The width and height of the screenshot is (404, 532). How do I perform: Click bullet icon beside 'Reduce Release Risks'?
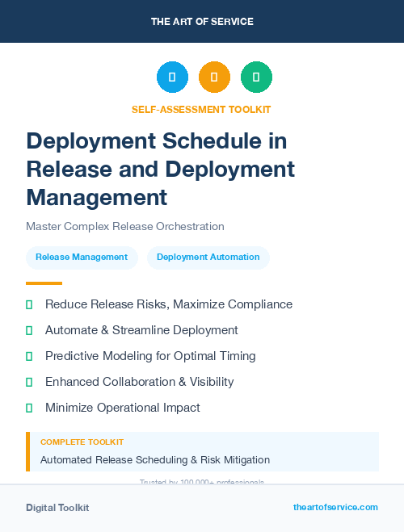(x=29, y=304)
